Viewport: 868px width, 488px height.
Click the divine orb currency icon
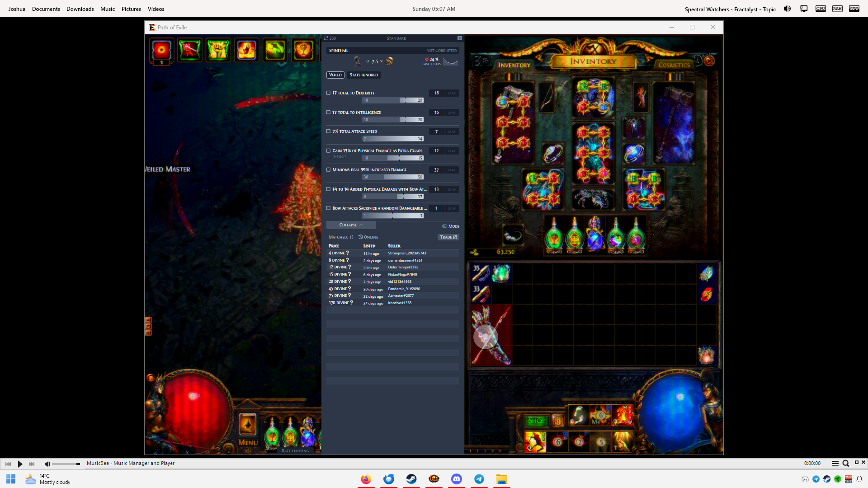coord(389,61)
